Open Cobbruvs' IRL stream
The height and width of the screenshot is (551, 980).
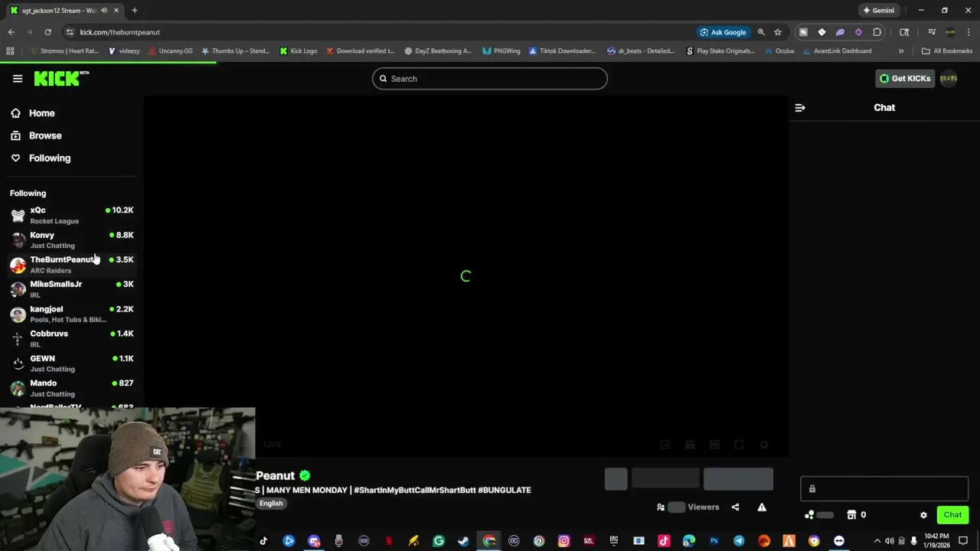pyautogui.click(x=71, y=339)
